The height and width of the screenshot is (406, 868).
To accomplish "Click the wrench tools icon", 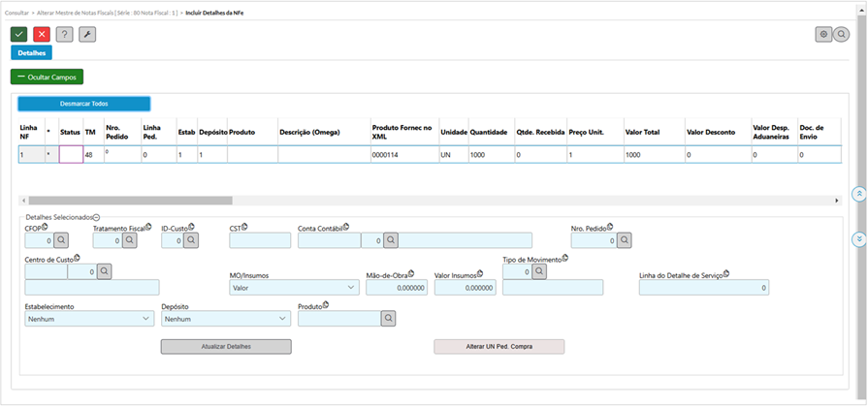I will coord(87,34).
